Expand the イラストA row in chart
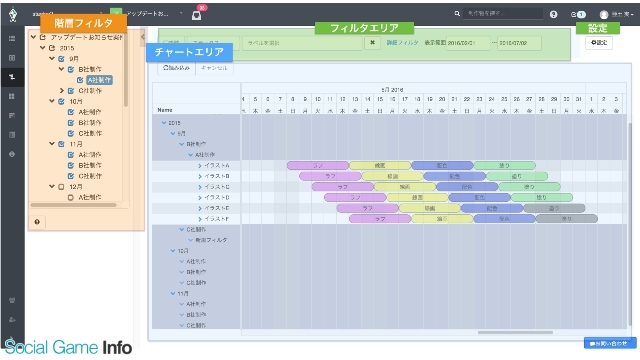This screenshot has height=360, width=640. (x=200, y=165)
